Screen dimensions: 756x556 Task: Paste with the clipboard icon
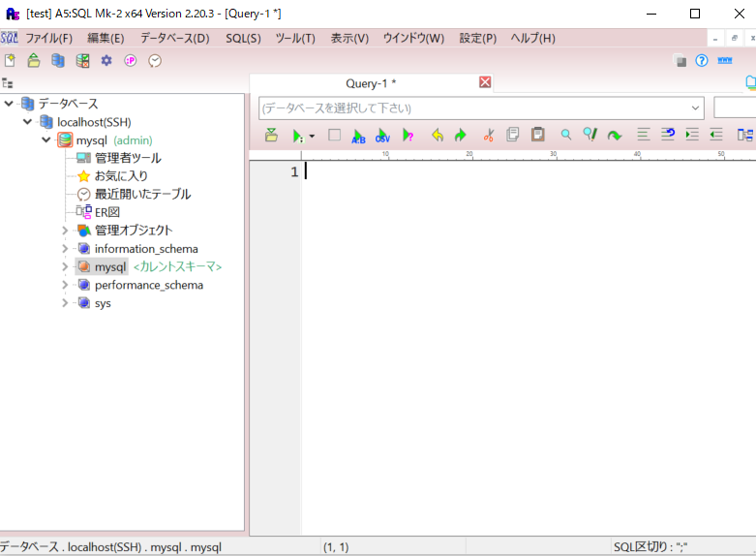pos(537,135)
